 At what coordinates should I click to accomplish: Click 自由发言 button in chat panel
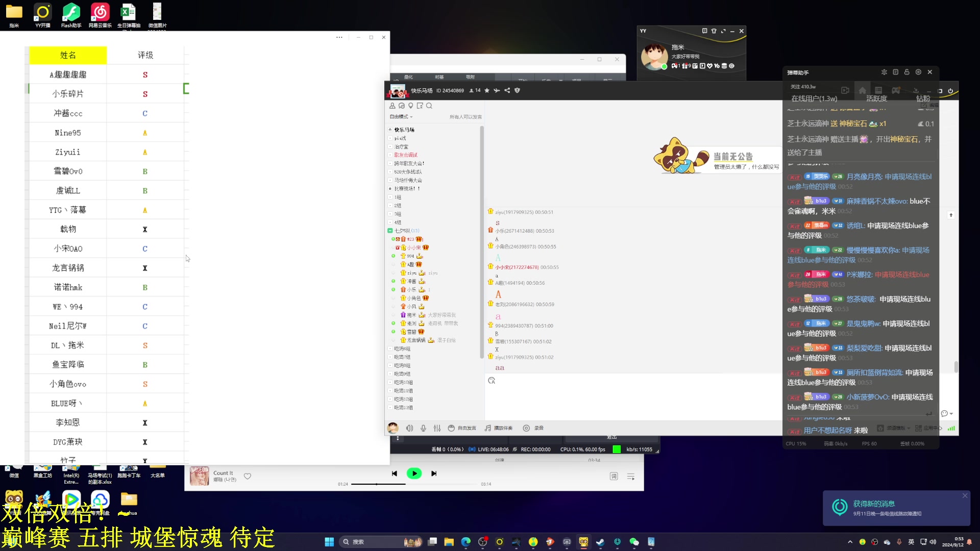click(462, 428)
